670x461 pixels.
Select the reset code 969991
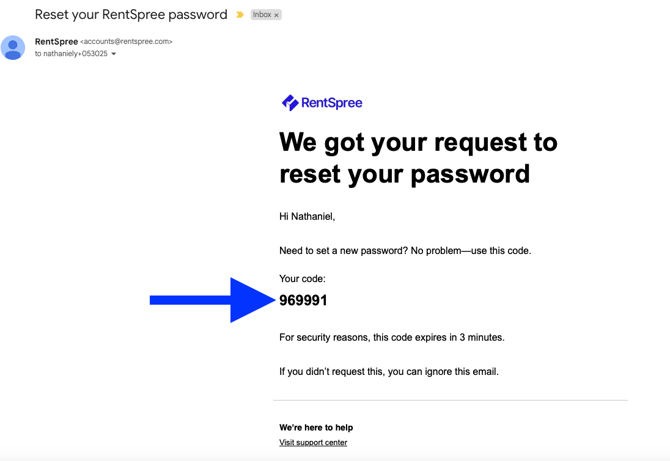(x=303, y=300)
